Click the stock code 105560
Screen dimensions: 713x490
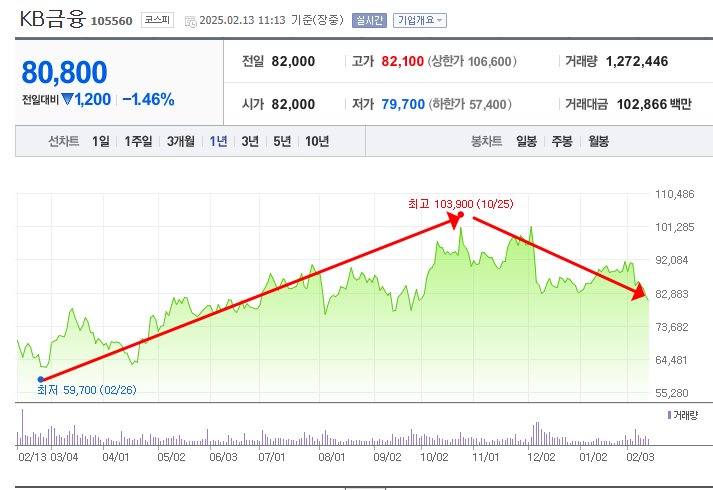[x=111, y=21]
